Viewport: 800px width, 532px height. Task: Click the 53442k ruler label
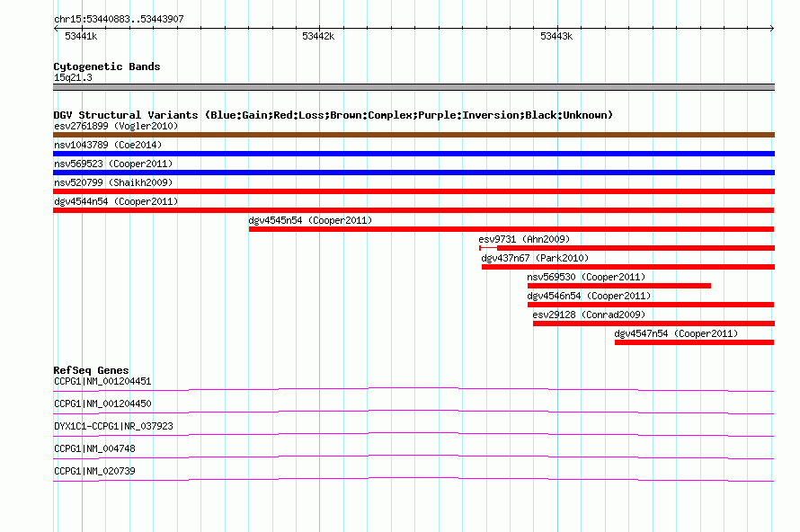[318, 36]
